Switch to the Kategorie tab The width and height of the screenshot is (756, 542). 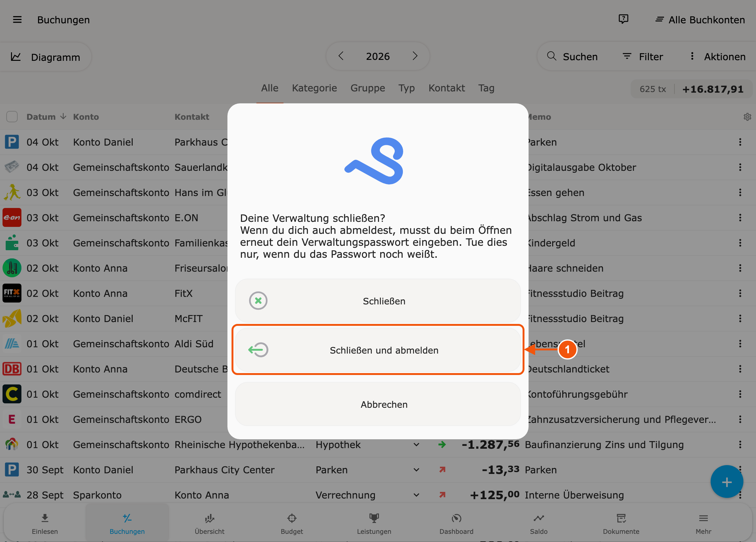point(314,88)
